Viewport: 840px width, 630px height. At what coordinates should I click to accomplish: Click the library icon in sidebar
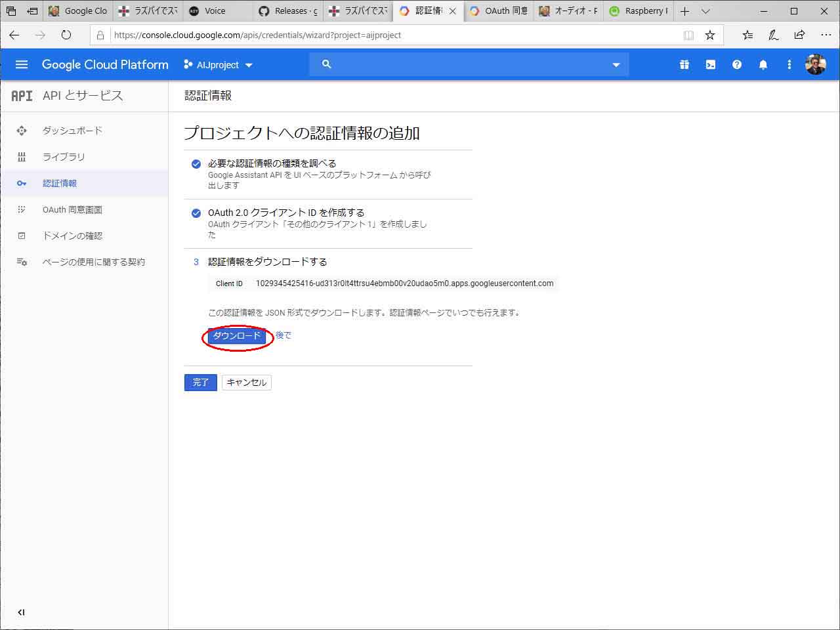click(22, 157)
